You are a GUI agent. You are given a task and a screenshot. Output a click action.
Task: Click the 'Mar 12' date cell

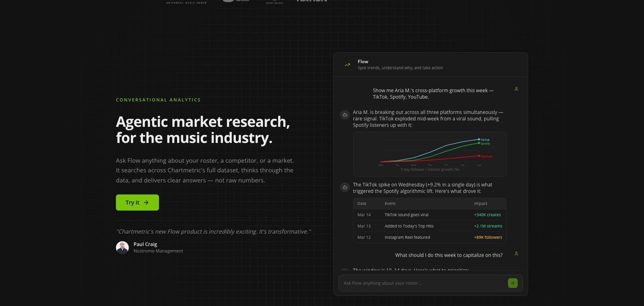point(364,237)
